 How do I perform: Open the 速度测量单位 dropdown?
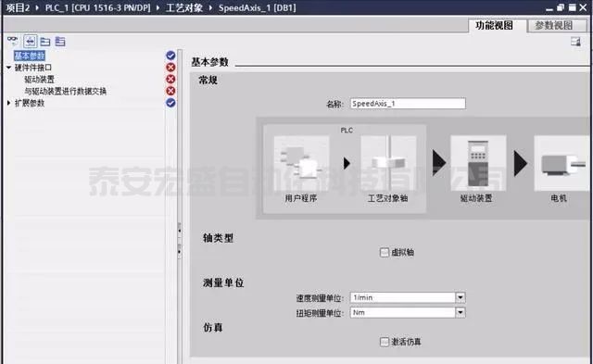[461, 297]
